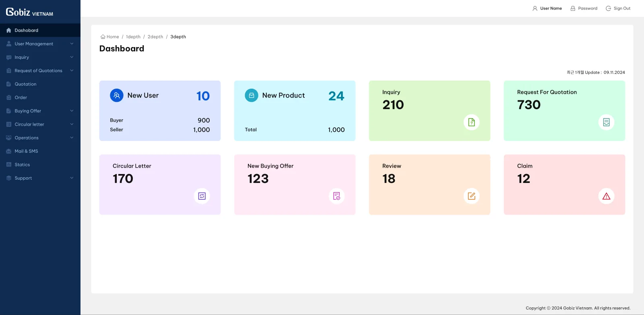Click the New Product bag icon
The width and height of the screenshot is (644, 315).
(252, 95)
